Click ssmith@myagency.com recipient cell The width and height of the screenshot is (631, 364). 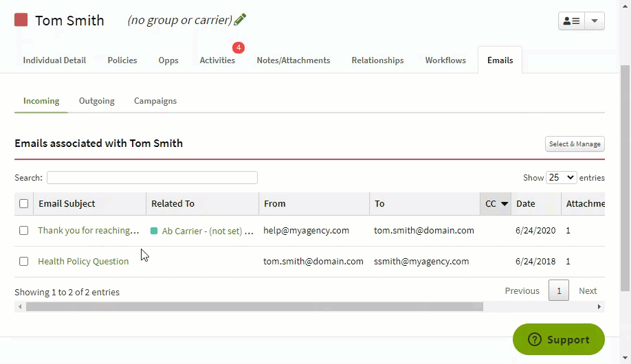click(x=421, y=262)
